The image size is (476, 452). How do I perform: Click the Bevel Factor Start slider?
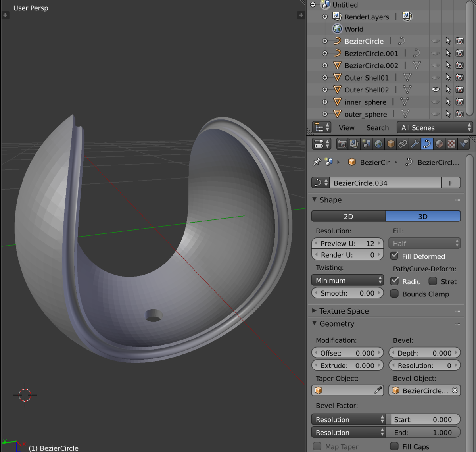point(423,419)
